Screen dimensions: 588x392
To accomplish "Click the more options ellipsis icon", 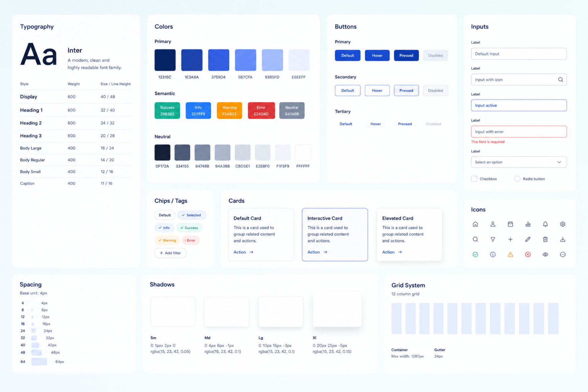I will click(x=563, y=255).
